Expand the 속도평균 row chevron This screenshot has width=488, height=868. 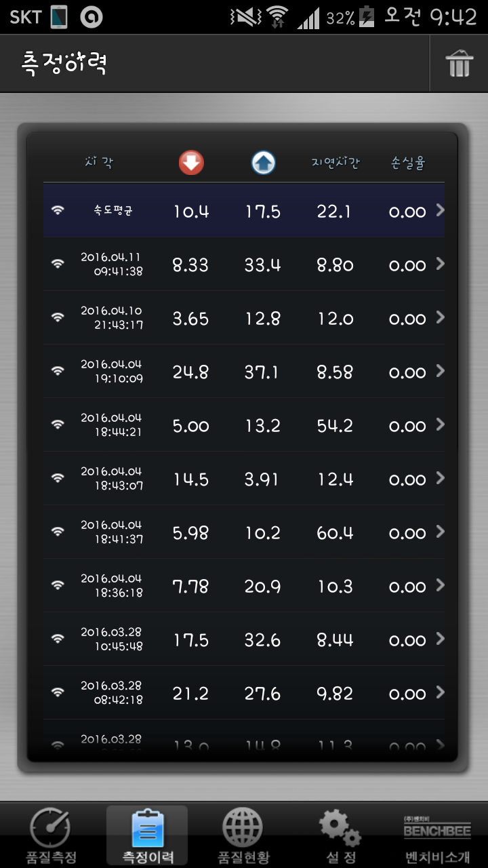pos(440,210)
